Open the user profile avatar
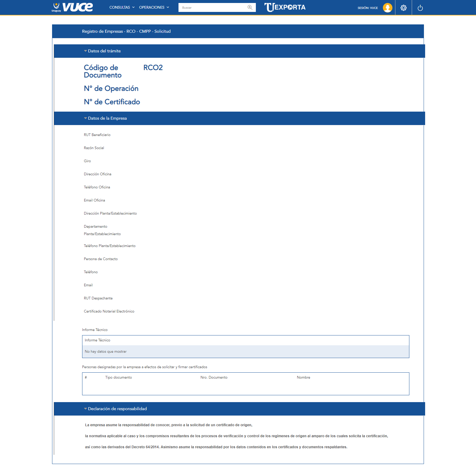This screenshot has height=467, width=476. (x=387, y=8)
